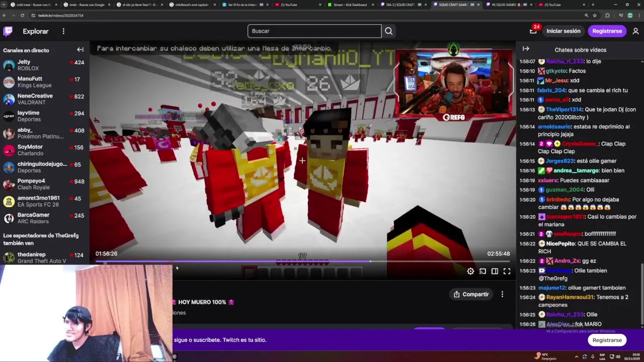Open Pompeyo4 Clash Royale channel
644x362 pixels.
(44, 185)
